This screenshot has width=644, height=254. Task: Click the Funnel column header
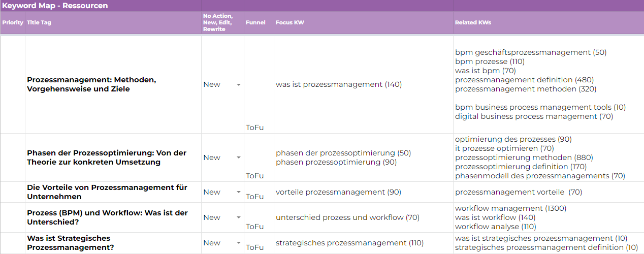click(x=255, y=23)
